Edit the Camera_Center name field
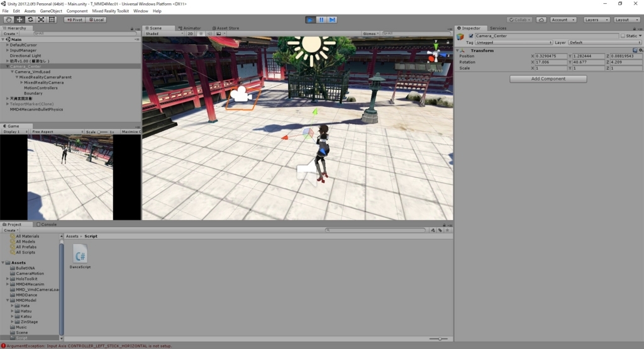This screenshot has width=644, height=349. pos(547,36)
